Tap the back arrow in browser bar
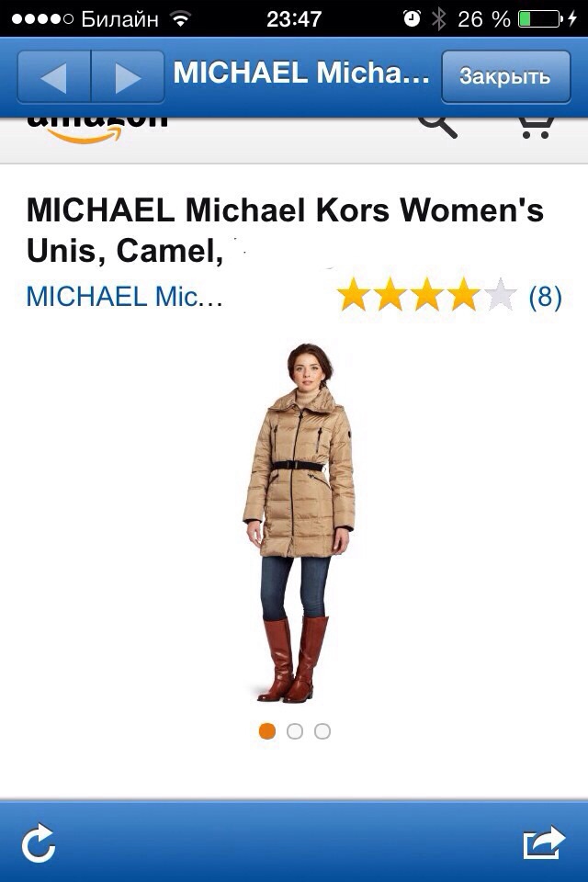This screenshot has width=588, height=882. tap(54, 76)
